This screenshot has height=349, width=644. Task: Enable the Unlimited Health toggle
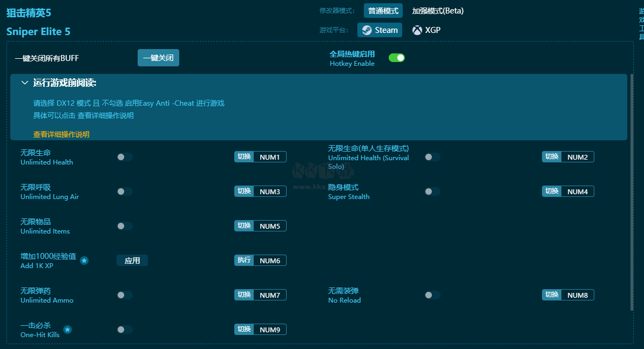pyautogui.click(x=125, y=158)
